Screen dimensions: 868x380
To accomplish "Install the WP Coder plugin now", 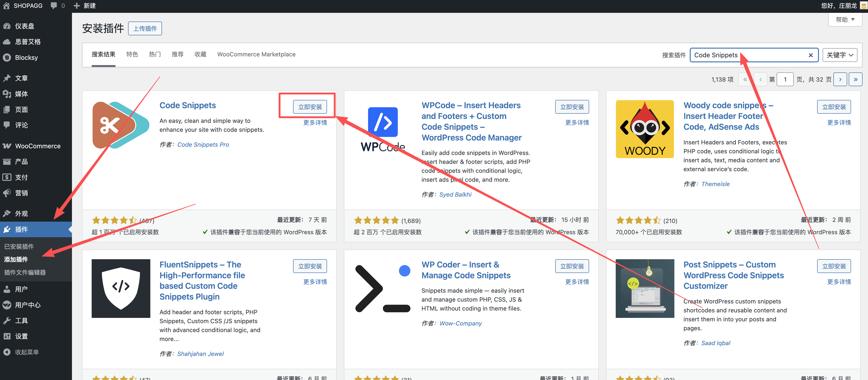I will (572, 266).
